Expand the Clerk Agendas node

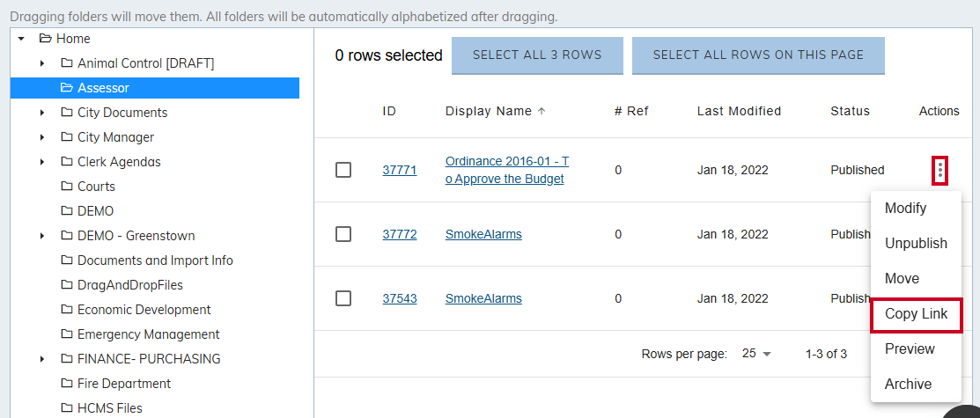42,162
